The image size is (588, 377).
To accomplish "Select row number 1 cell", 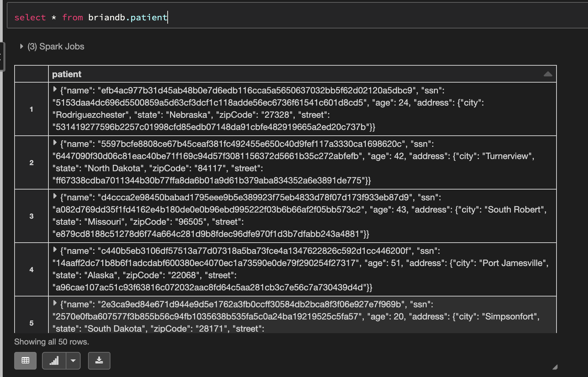I will 31,109.
